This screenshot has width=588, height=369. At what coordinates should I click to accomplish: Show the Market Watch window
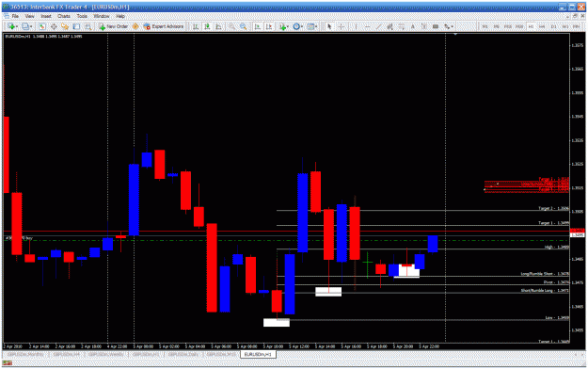tap(42, 26)
